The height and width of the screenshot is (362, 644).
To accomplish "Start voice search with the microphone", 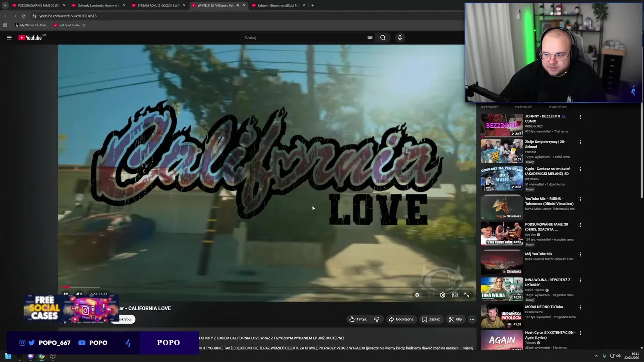I will pos(400,38).
